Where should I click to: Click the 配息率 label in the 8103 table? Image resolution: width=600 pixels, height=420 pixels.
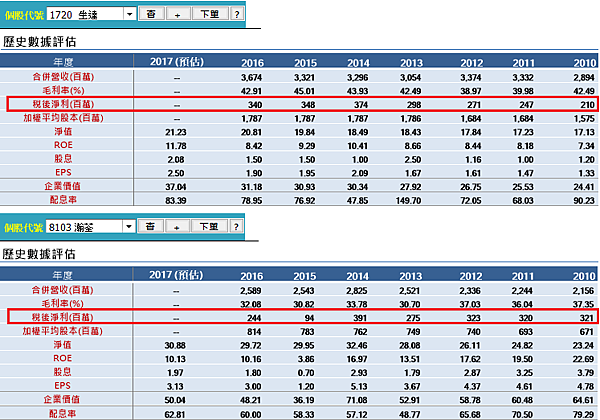tap(62, 413)
